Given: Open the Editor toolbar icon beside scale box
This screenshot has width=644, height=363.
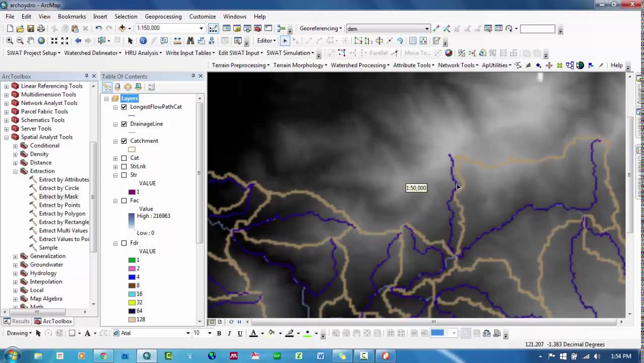Looking at the screenshot, I should (213, 29).
